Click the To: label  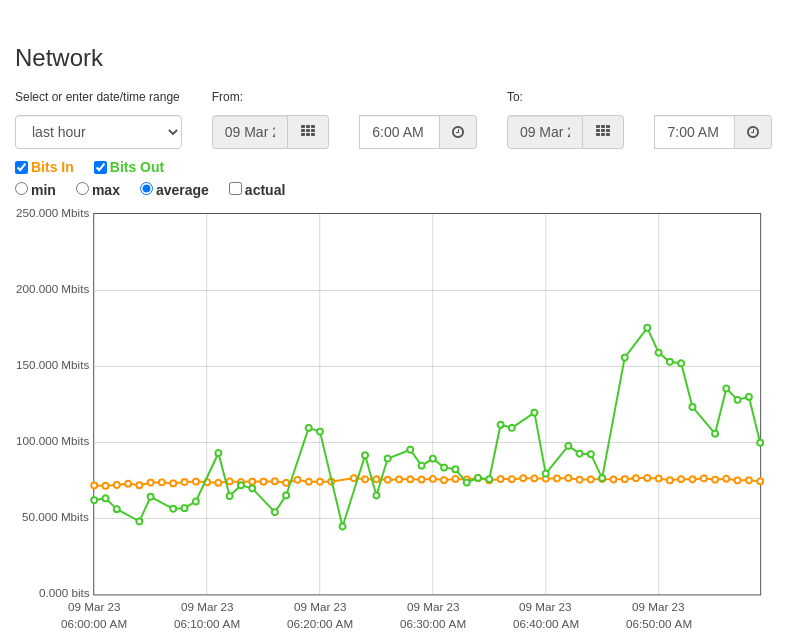click(515, 97)
